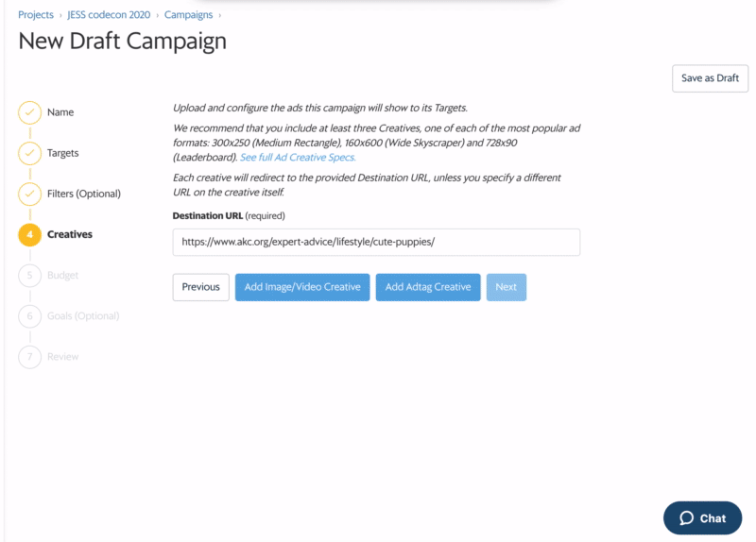The height and width of the screenshot is (542, 756).
Task: Click the orange step 4 circle
Action: 30,234
